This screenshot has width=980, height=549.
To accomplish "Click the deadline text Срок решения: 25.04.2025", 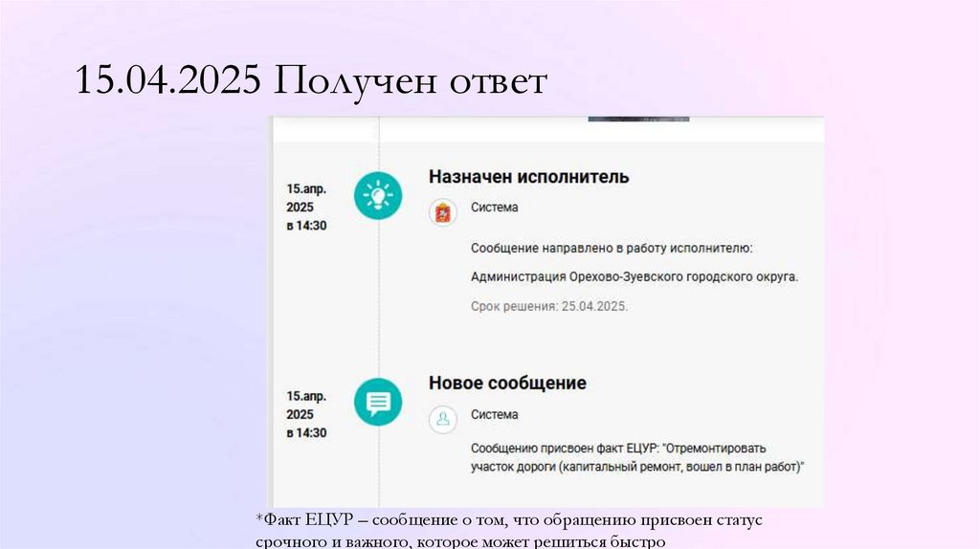I will (549, 306).
